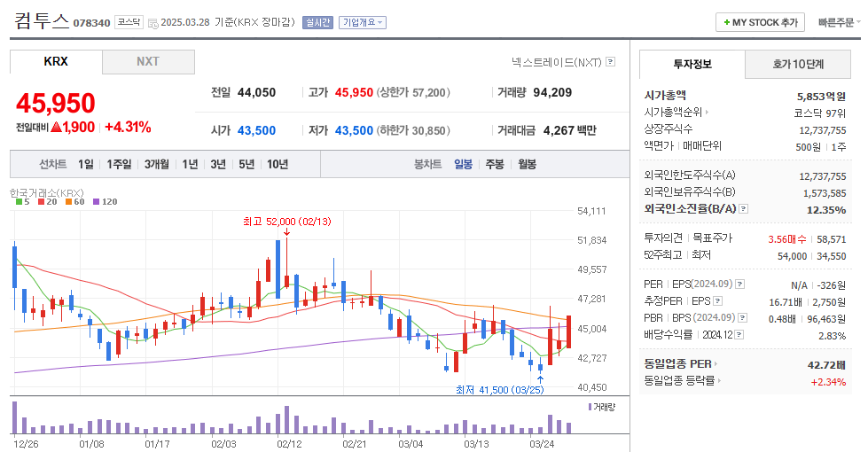This screenshot has width=868, height=452.
Task: Select the 주봉 candlestick chart
Action: [x=495, y=164]
